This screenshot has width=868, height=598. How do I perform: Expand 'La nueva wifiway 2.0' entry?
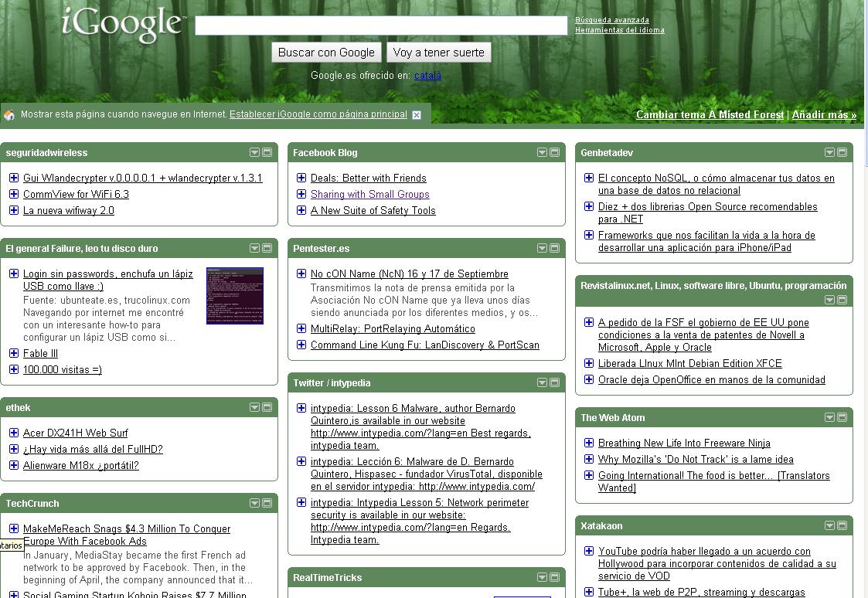point(14,209)
